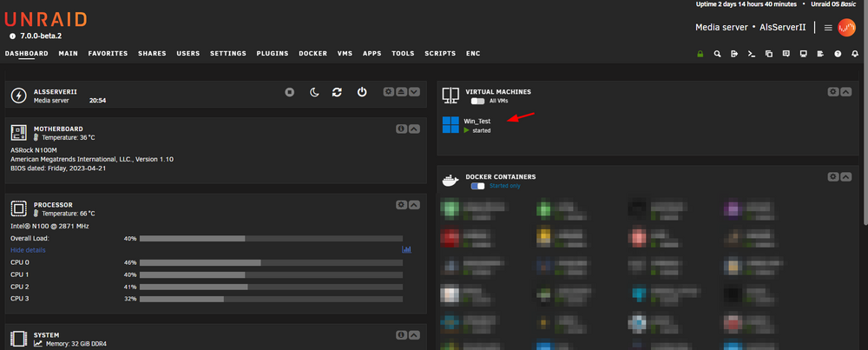This screenshot has width=868, height=350.
Task: Click the 'Memory: 32 GiB DDR4' text
Action: pyautogui.click(x=76, y=344)
